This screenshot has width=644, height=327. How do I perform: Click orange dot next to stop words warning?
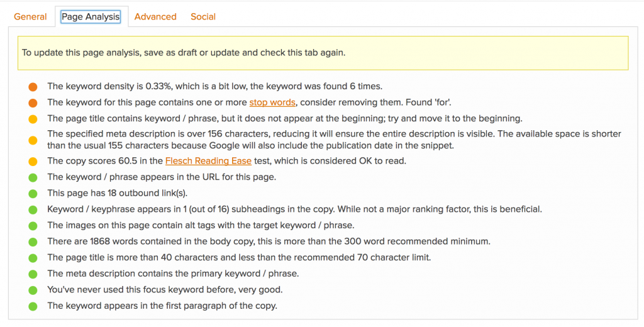click(33, 103)
